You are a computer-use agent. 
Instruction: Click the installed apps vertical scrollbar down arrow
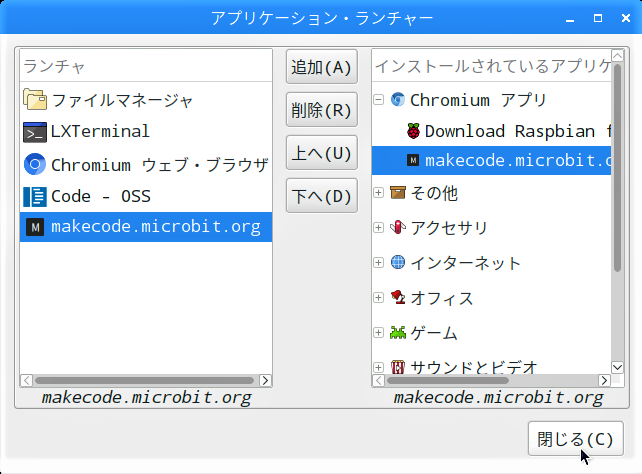point(617,367)
